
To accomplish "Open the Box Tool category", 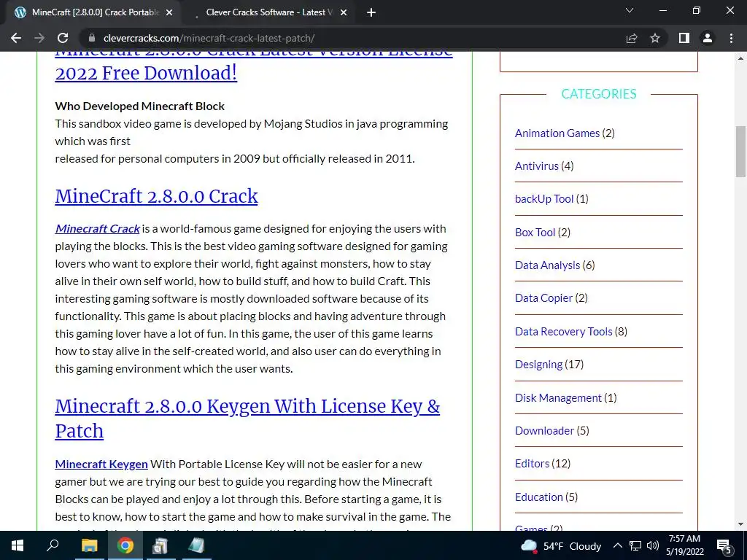I will click(535, 233).
